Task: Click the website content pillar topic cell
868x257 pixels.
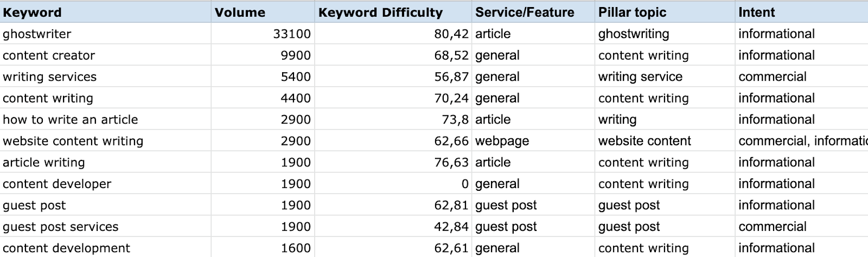Action: click(x=665, y=141)
